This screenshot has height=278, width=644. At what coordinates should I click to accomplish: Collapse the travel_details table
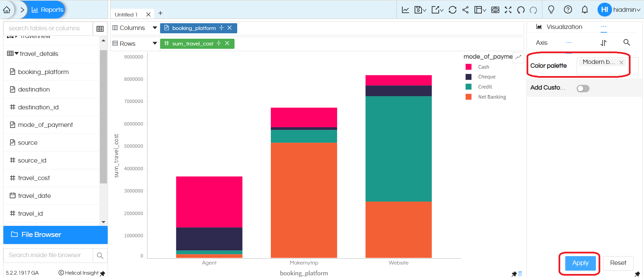[x=16, y=54]
